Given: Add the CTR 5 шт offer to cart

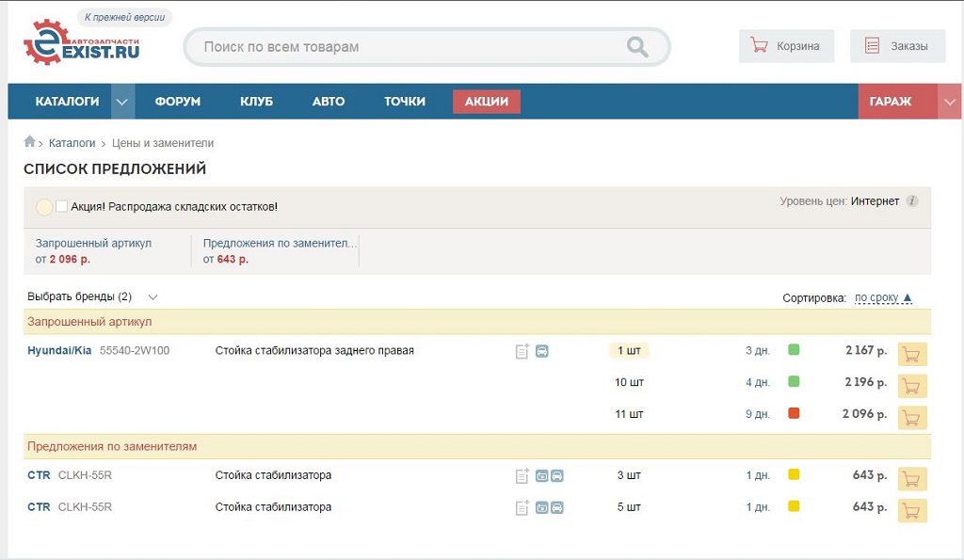Looking at the screenshot, I should pos(912,510).
